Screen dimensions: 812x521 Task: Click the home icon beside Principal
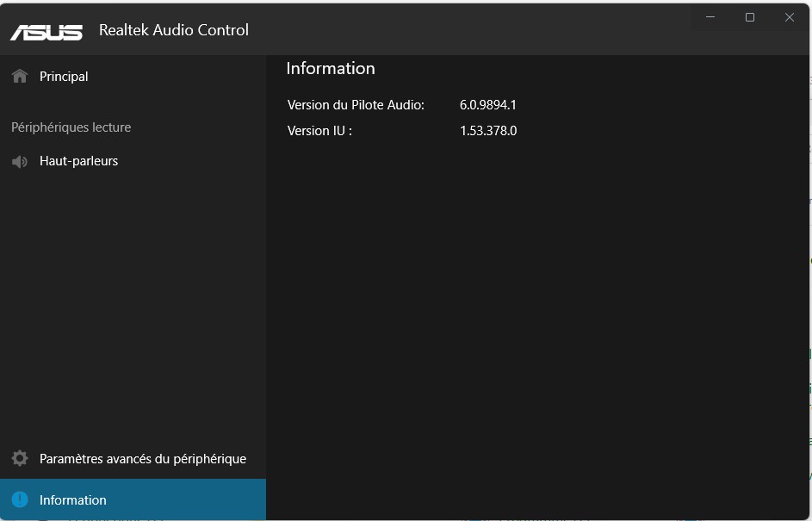20,77
